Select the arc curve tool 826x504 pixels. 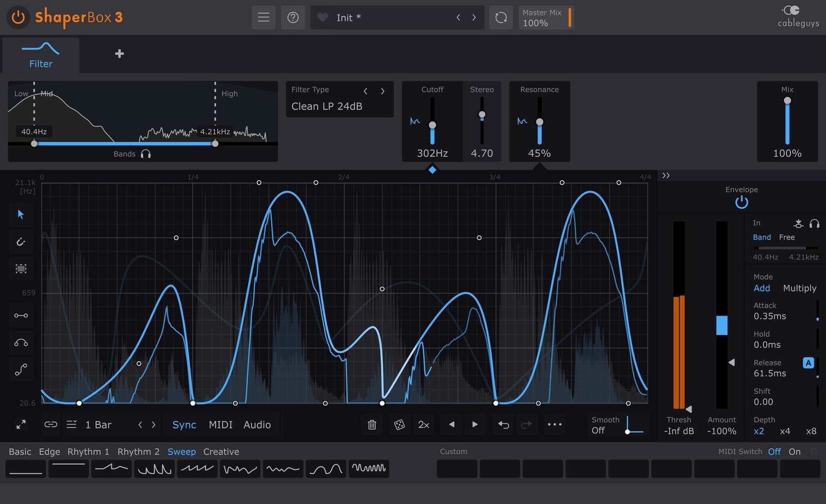click(21, 342)
